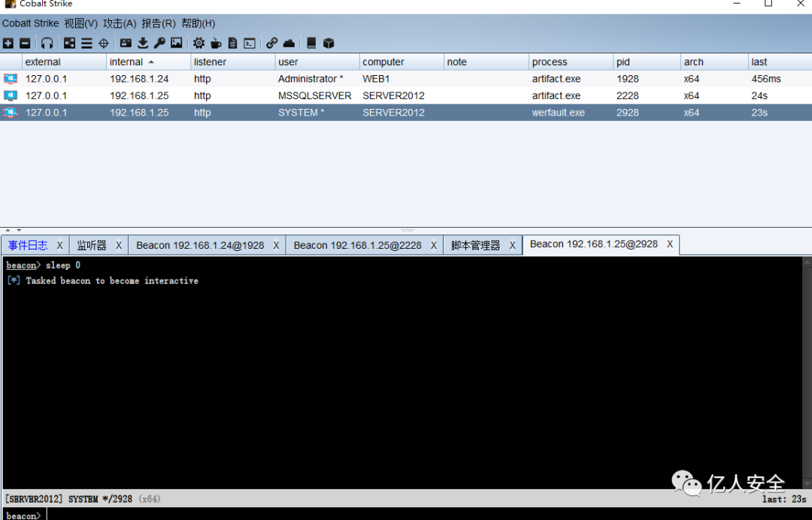Sort sessions by user column header
The image size is (812, 520).
tap(317, 62)
